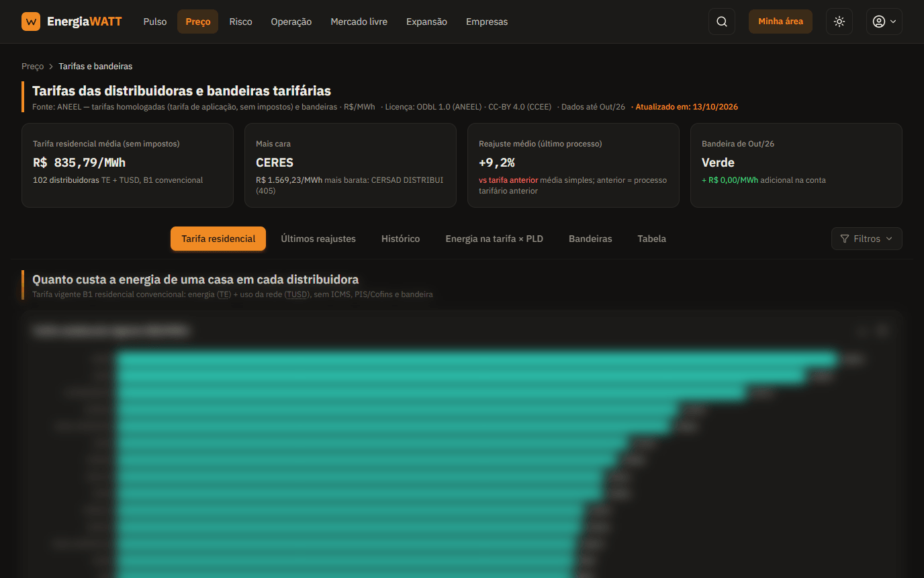
Task: Click the 'Tarifas e bandeiras' breadcrumb text
Action: point(95,67)
